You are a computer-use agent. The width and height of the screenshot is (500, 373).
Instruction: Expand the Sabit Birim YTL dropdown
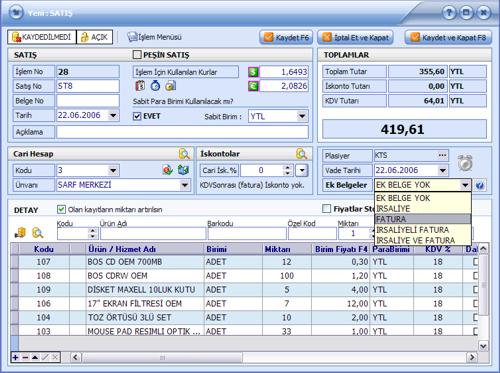pyautogui.click(x=302, y=116)
